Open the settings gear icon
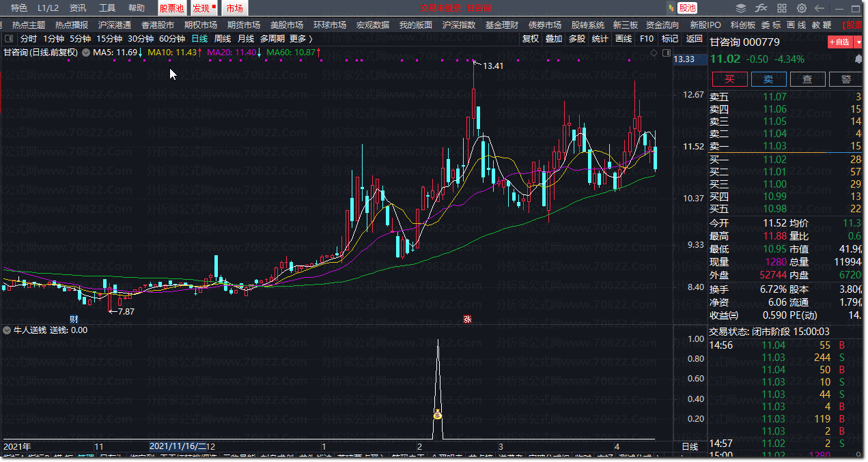The width and height of the screenshot is (868, 462). pos(802,8)
